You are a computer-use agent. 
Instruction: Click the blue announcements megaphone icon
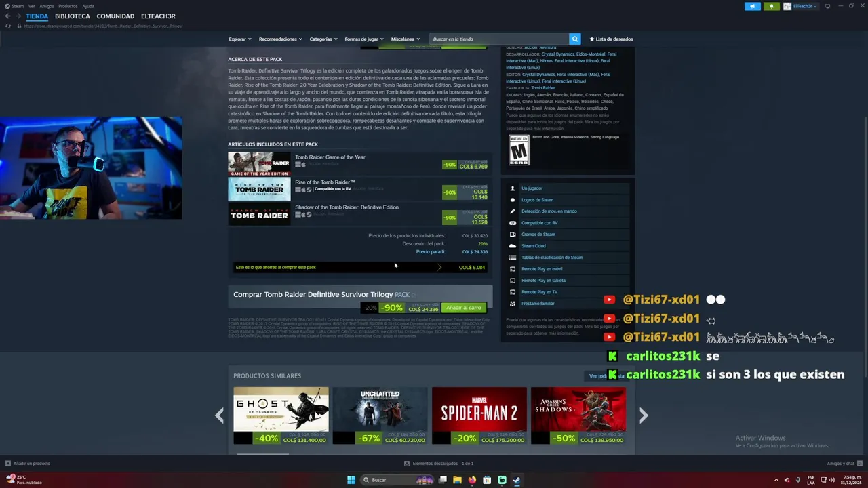coord(752,6)
